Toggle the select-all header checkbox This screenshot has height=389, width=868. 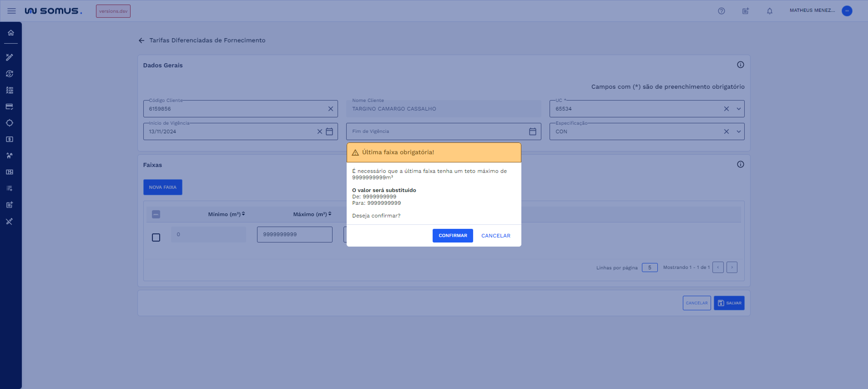tap(156, 214)
